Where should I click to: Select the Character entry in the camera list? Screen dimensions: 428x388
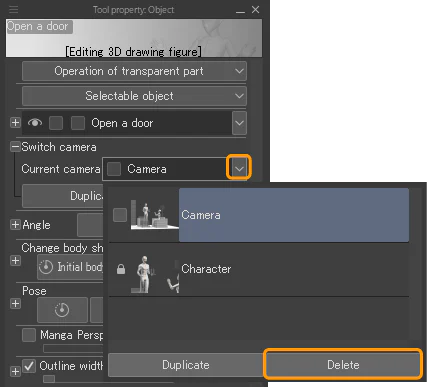[259, 269]
